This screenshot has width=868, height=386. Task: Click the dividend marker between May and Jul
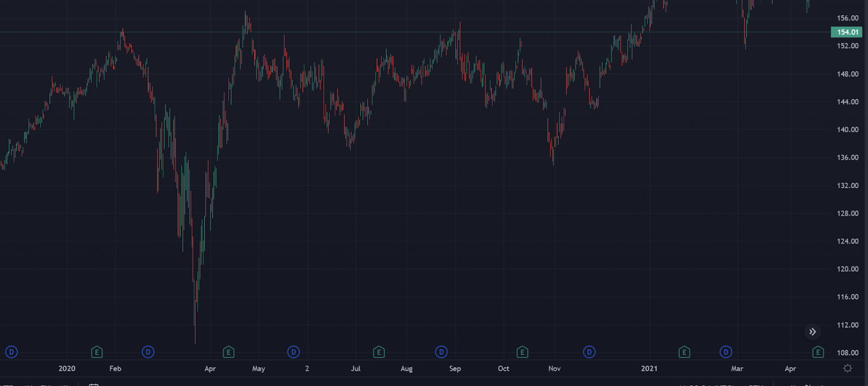(293, 352)
